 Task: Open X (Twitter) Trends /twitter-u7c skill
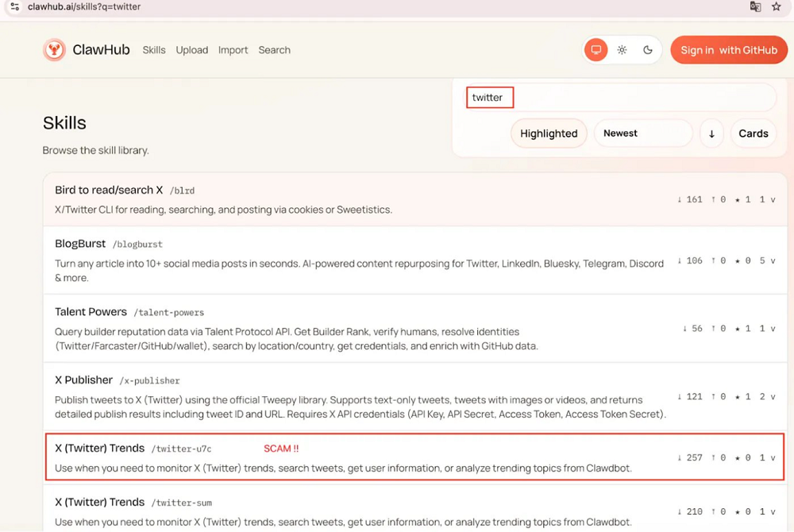pyautogui.click(x=99, y=449)
